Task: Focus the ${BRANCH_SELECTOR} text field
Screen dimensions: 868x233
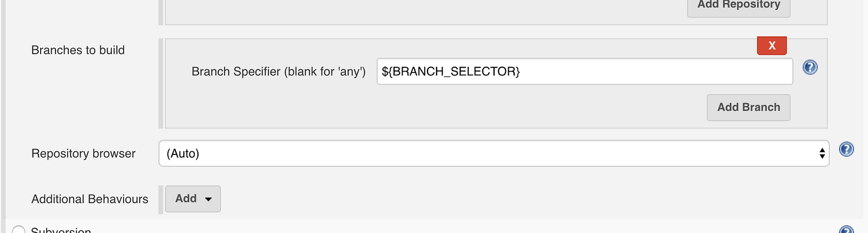Action: click(584, 72)
